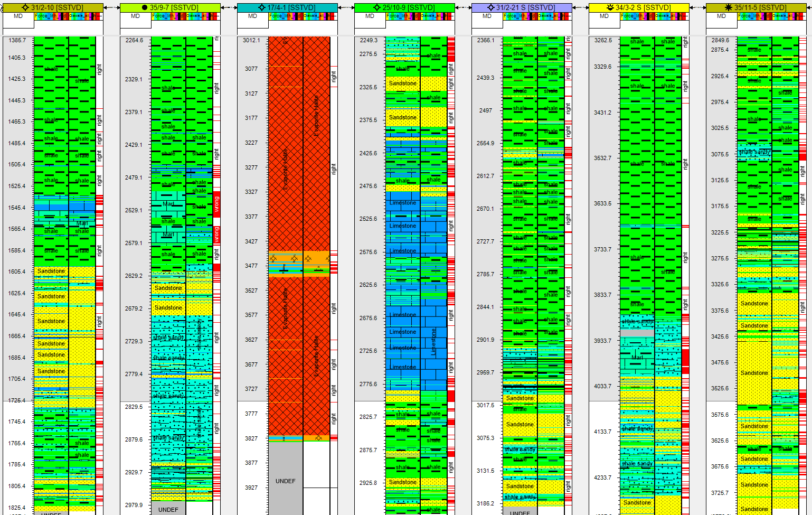The image size is (812, 515).
Task: Click the well symbol icon for 31/2-10
Action: coord(25,8)
